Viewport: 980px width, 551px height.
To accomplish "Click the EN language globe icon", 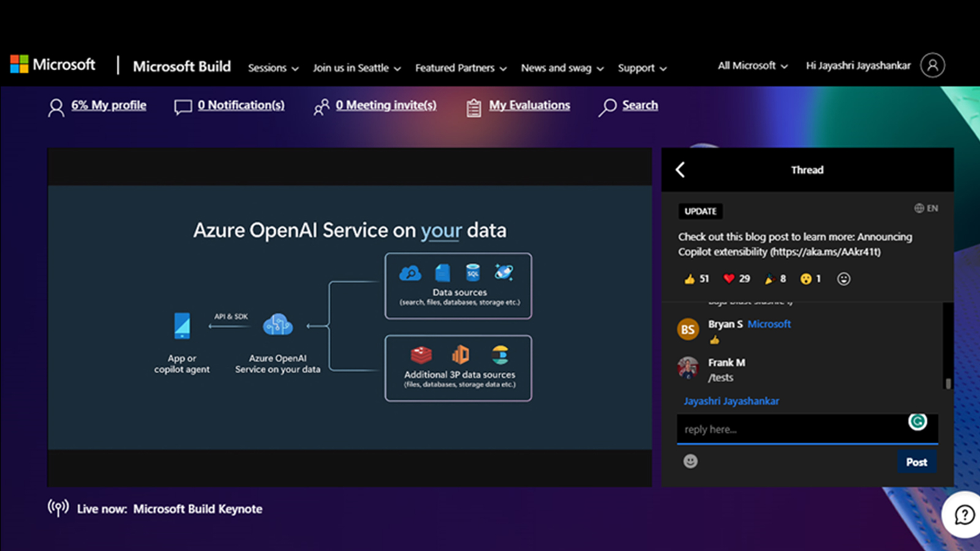I will 919,208.
